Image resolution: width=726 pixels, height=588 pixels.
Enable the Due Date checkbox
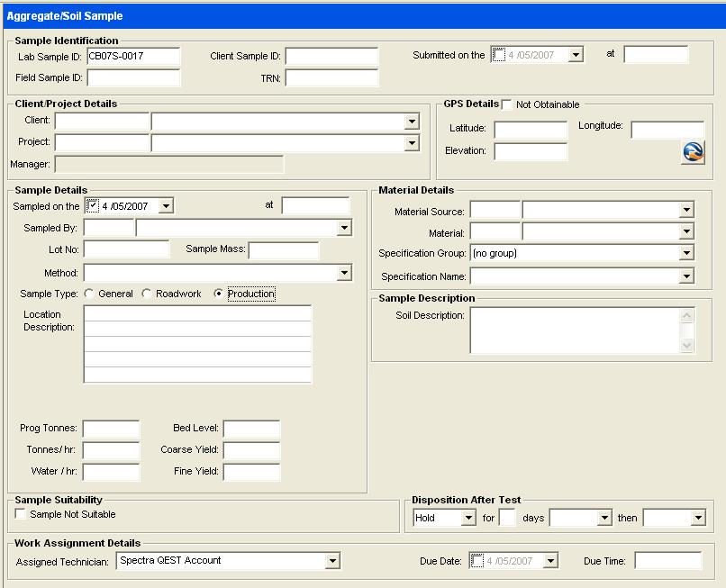478,561
